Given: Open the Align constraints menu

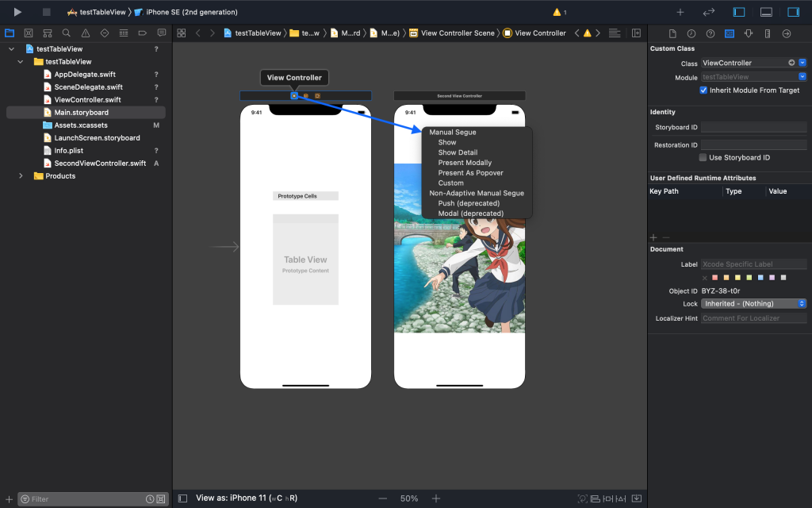Looking at the screenshot, I should pos(596,498).
